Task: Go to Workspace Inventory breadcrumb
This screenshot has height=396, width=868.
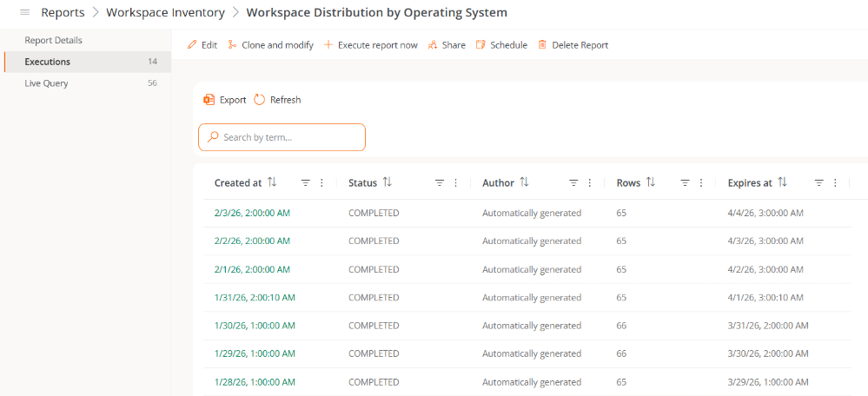Action: coord(165,13)
